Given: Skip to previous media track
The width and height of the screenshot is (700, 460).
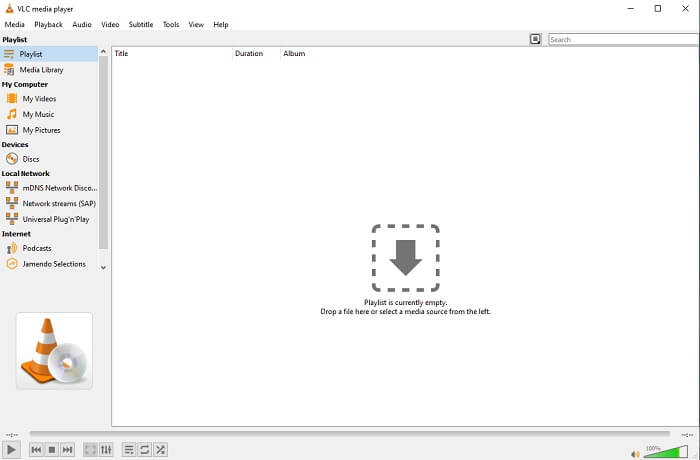Looking at the screenshot, I should 36,450.
